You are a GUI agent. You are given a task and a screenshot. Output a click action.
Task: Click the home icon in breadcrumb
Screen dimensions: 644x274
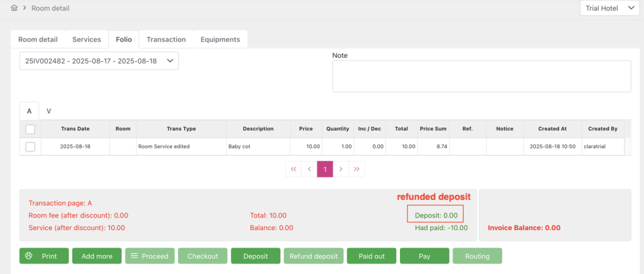tap(14, 8)
